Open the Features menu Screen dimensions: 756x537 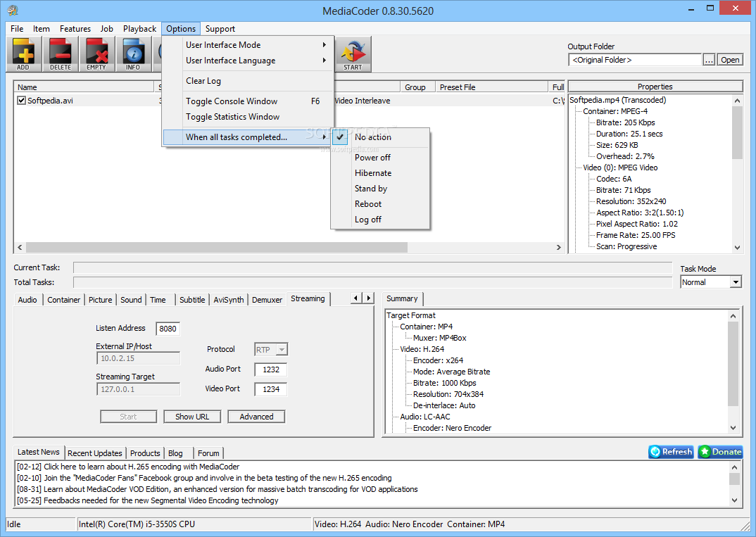[x=75, y=29]
